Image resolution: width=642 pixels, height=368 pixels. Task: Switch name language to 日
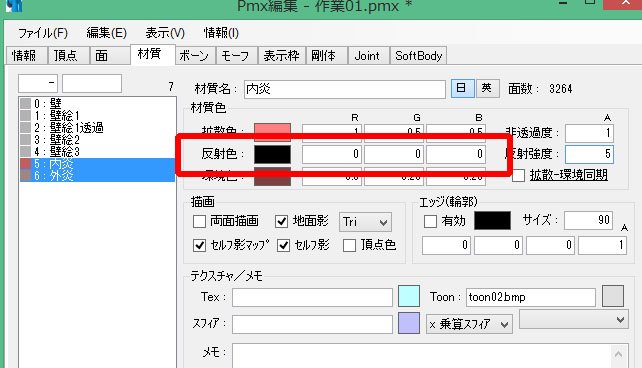(x=463, y=88)
